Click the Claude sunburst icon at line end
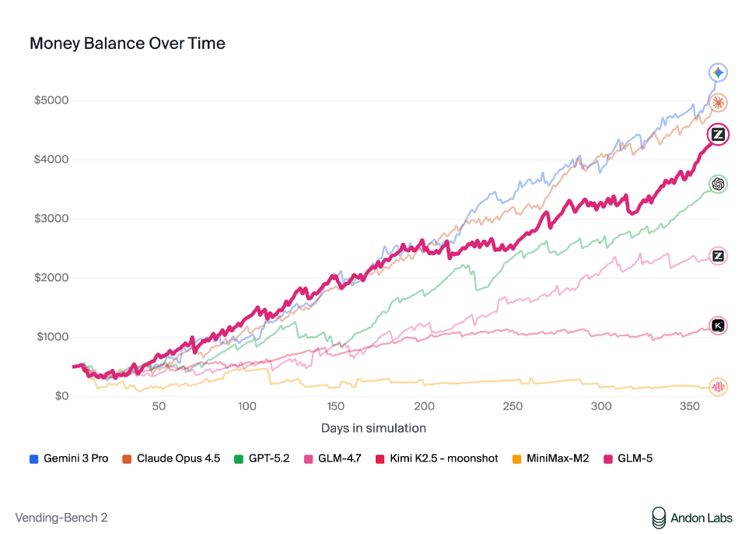 pyautogui.click(x=718, y=102)
